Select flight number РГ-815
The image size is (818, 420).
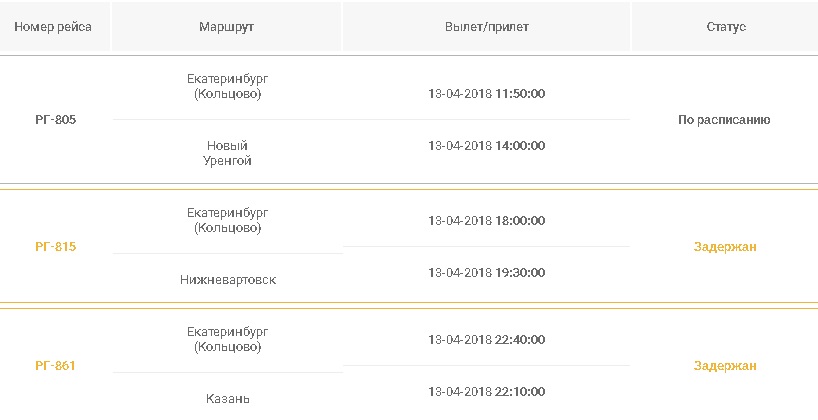[x=56, y=246]
